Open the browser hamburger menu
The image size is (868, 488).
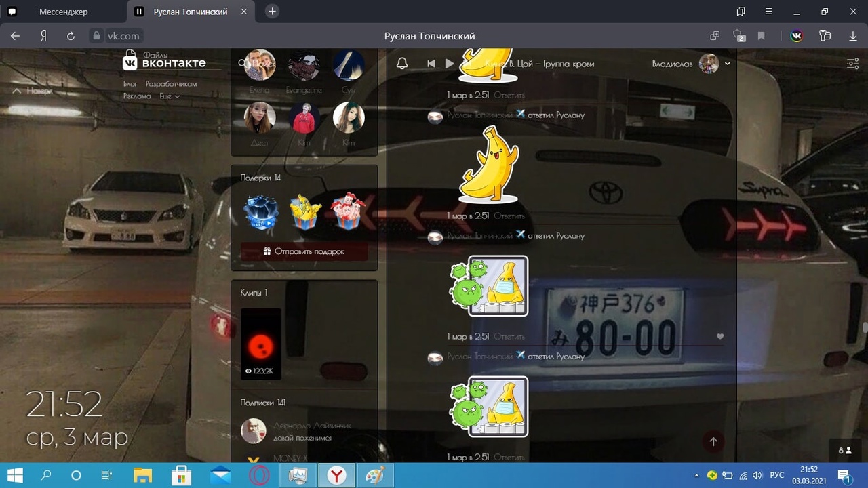click(x=769, y=12)
